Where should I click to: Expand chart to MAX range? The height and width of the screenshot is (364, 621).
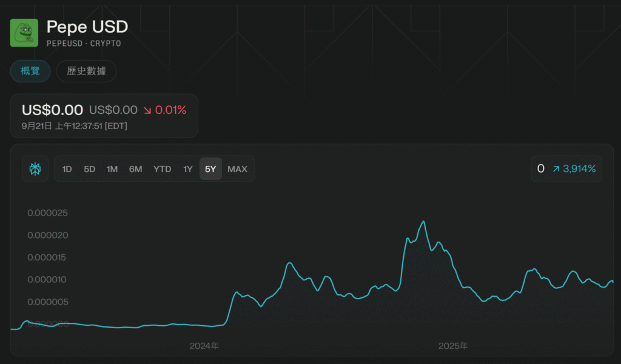237,169
